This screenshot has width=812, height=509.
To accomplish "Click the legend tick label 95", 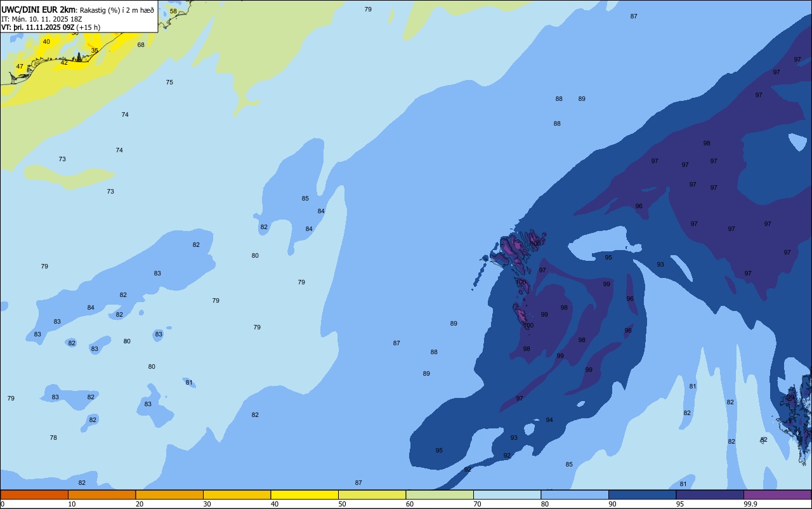I will click(680, 504).
